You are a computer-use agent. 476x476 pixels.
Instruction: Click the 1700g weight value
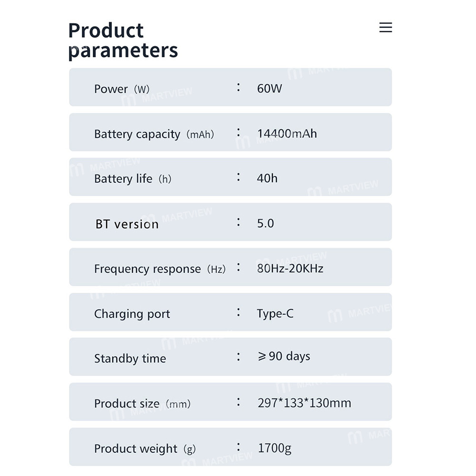tap(275, 448)
